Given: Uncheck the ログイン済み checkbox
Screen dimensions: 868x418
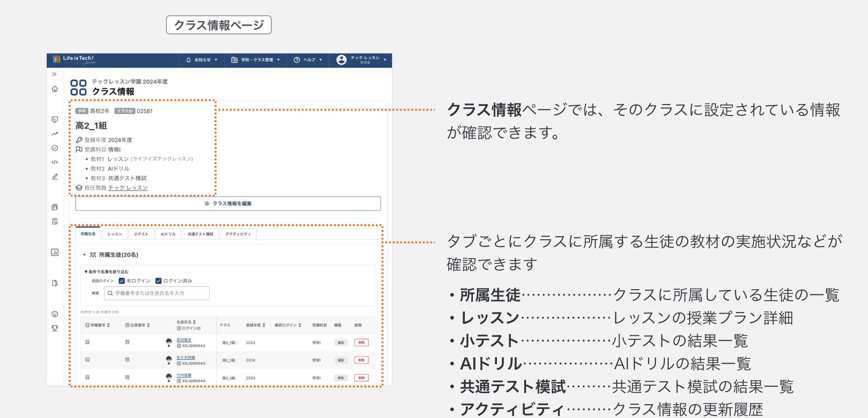Looking at the screenshot, I should (159, 281).
